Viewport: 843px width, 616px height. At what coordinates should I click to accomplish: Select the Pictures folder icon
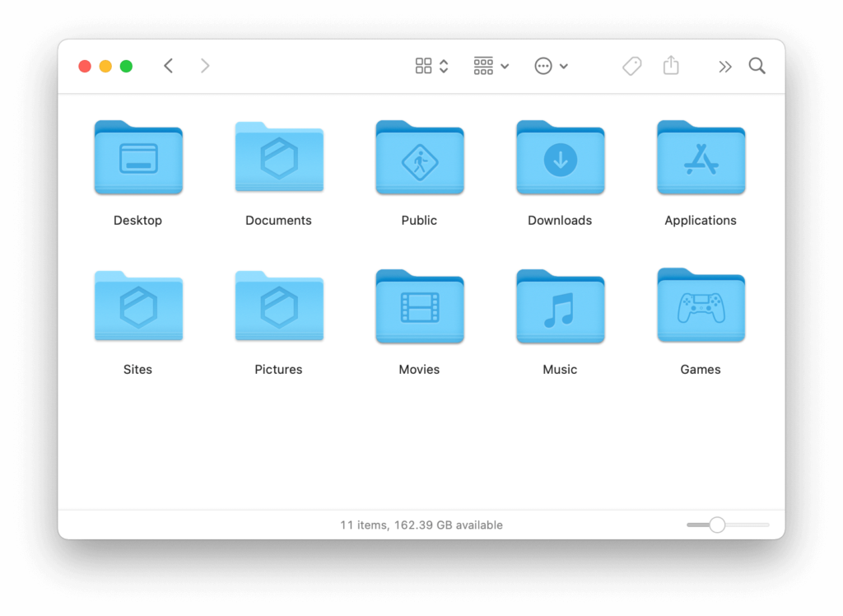(x=279, y=307)
